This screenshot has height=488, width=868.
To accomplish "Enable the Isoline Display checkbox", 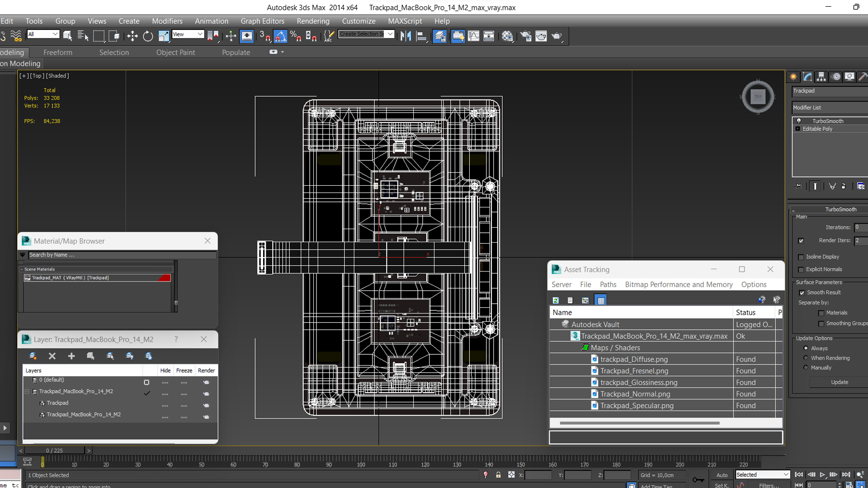I will coord(801,257).
